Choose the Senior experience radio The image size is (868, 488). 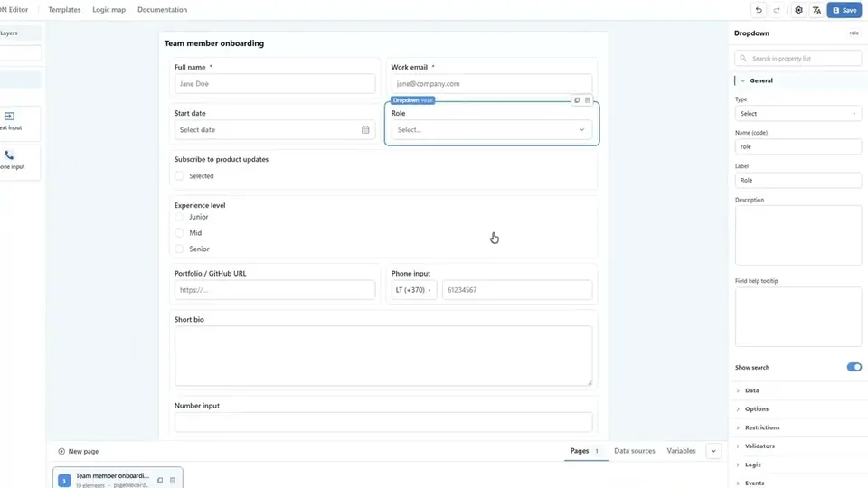coord(179,249)
